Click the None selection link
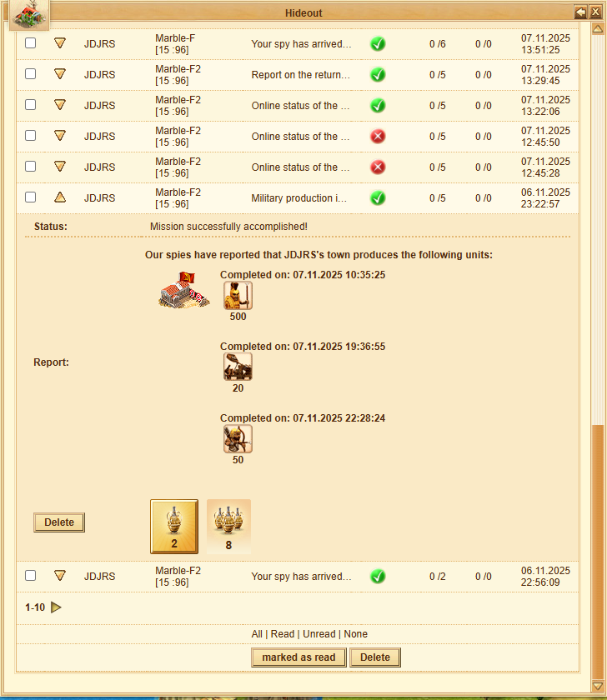This screenshot has height=700, width=607. 355,634
